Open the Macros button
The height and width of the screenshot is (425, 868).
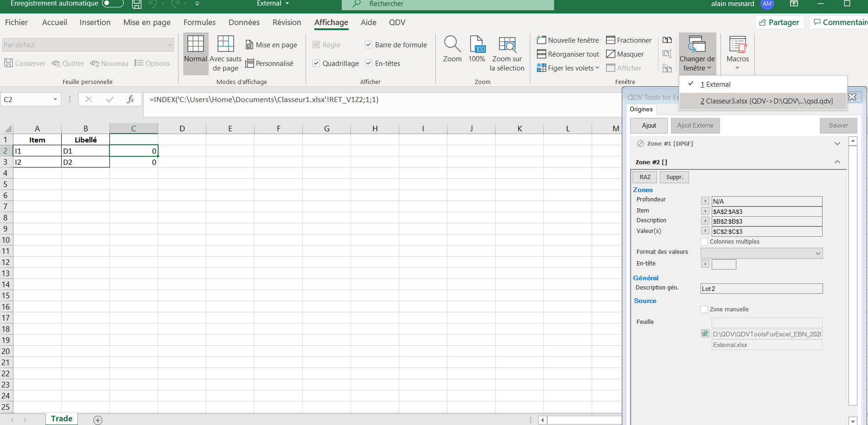(x=737, y=53)
